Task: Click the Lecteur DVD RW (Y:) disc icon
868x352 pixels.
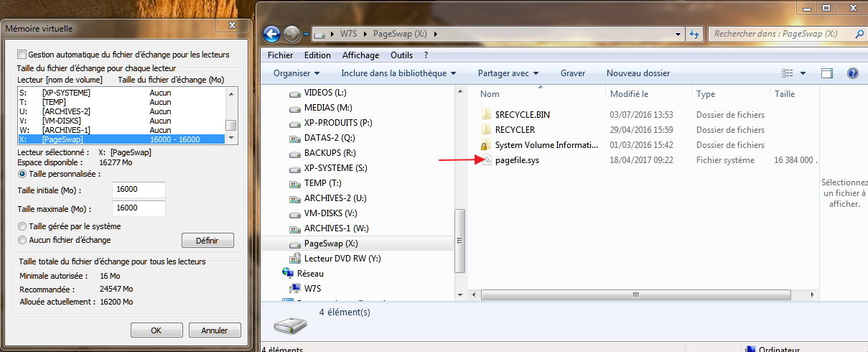Action: coord(294,259)
